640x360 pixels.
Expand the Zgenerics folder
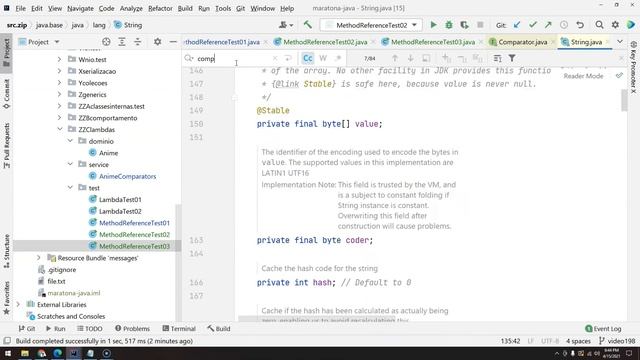tap(60, 94)
